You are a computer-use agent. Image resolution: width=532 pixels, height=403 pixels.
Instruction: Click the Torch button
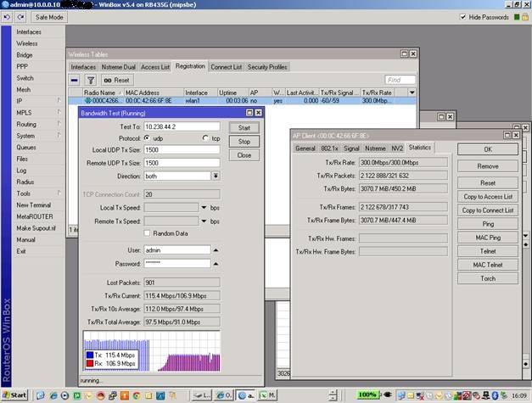click(x=487, y=278)
